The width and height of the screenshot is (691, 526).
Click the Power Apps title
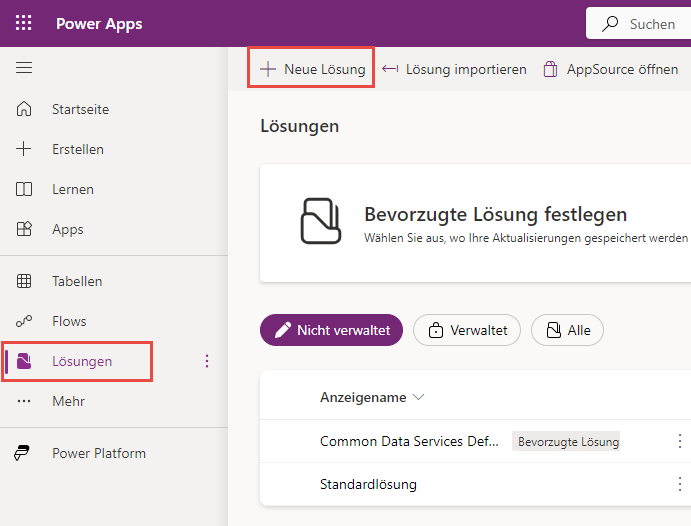(x=99, y=24)
